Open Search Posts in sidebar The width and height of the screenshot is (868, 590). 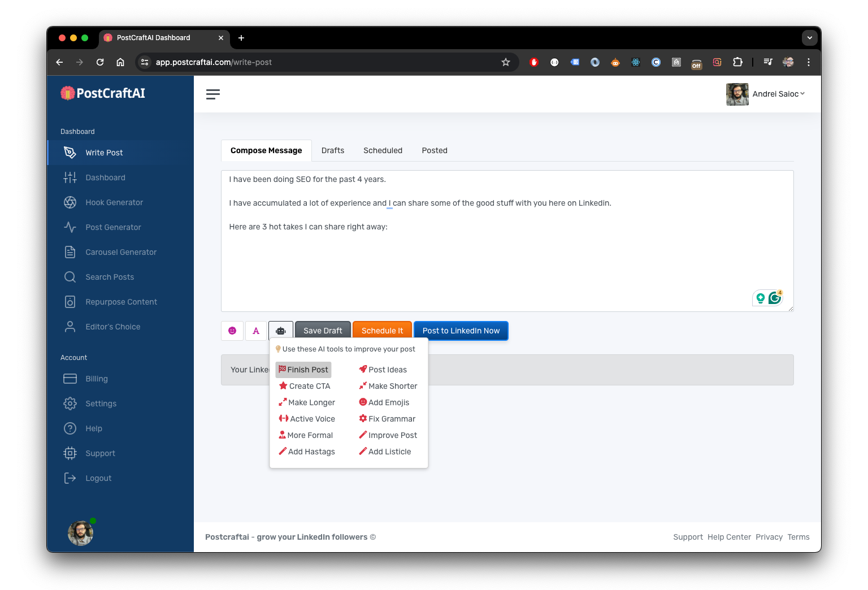point(120,277)
